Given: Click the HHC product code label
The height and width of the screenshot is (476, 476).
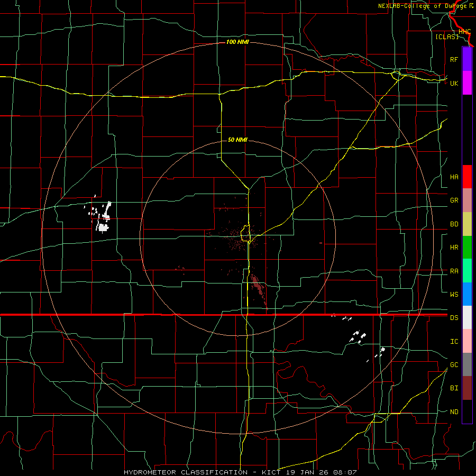Looking at the screenshot, I should [464, 32].
